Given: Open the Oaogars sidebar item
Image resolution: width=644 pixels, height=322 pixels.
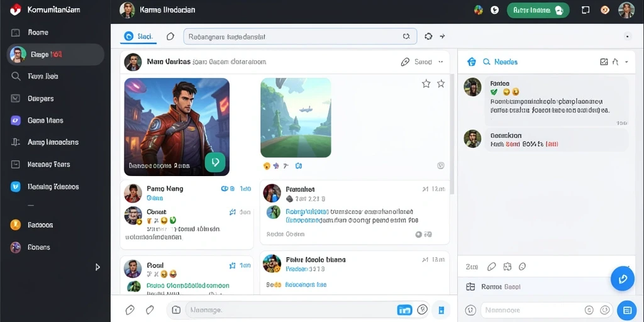Looking at the screenshot, I should (x=41, y=99).
